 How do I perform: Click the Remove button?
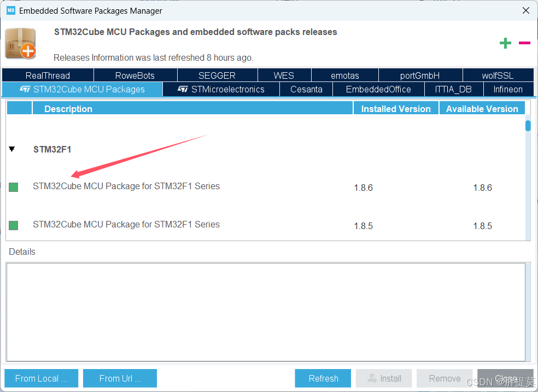[445, 378]
